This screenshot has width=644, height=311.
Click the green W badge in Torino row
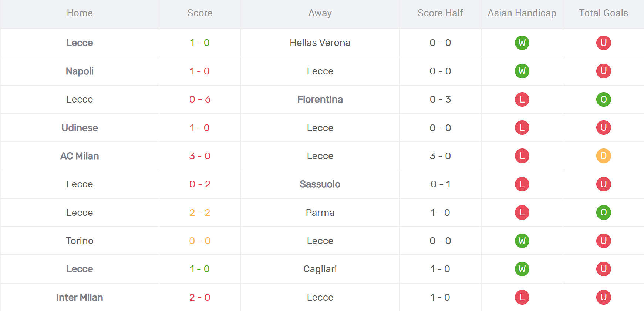coord(522,241)
